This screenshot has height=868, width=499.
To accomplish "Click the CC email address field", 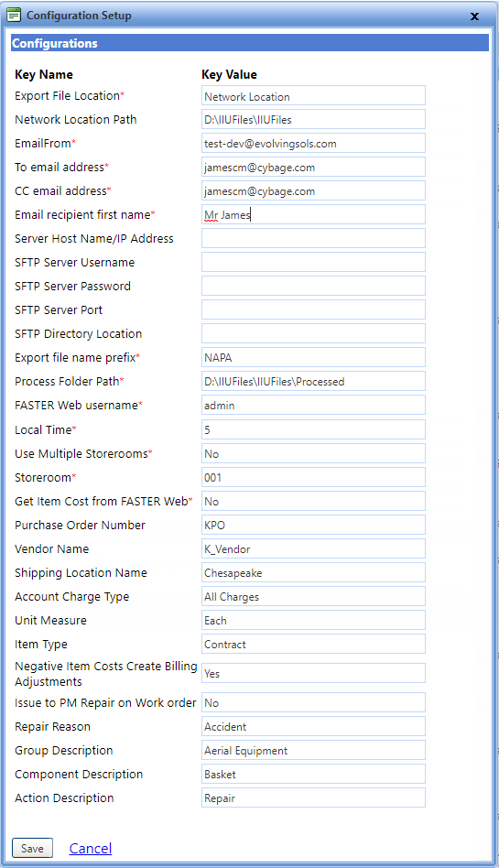I will [x=313, y=190].
